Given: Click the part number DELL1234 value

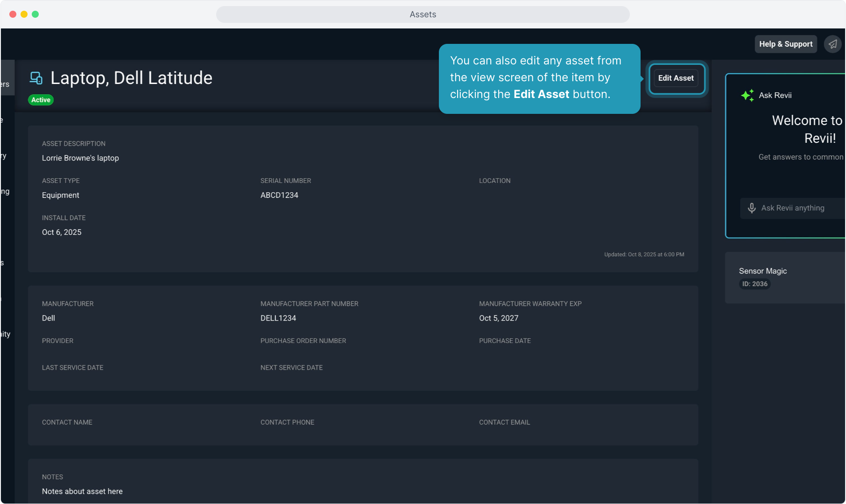Looking at the screenshot, I should (278, 318).
